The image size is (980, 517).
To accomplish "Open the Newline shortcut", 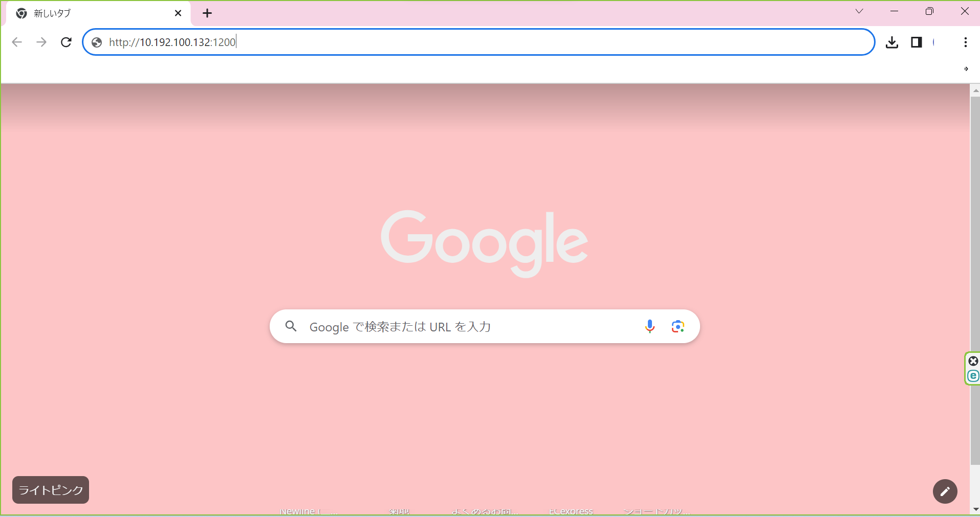I will click(x=309, y=511).
